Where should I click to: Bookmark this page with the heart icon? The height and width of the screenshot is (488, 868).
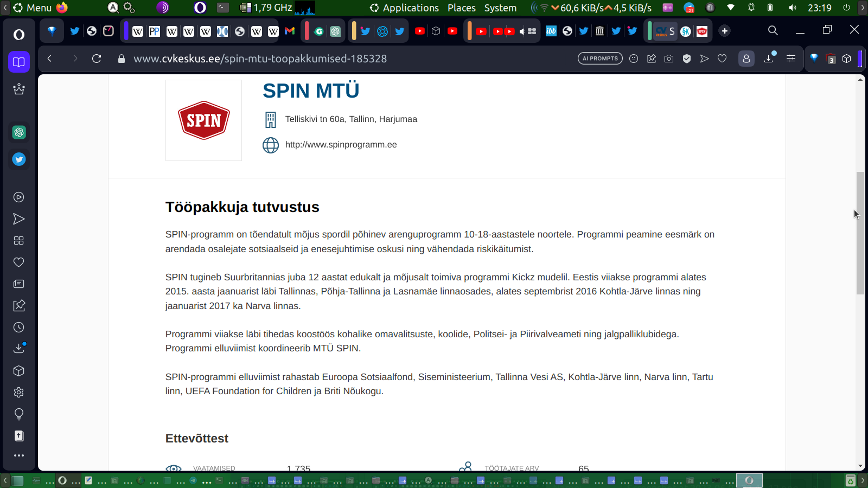(x=722, y=59)
